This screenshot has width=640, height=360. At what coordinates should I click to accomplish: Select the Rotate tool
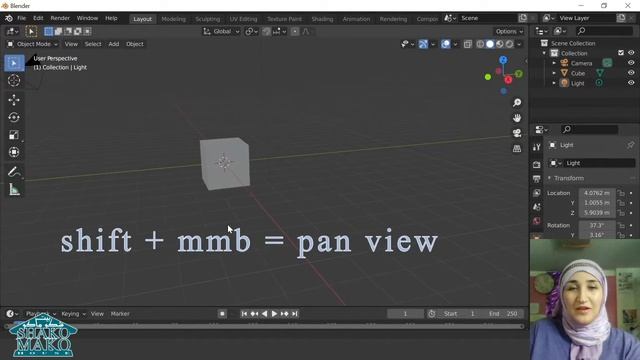(x=14, y=118)
